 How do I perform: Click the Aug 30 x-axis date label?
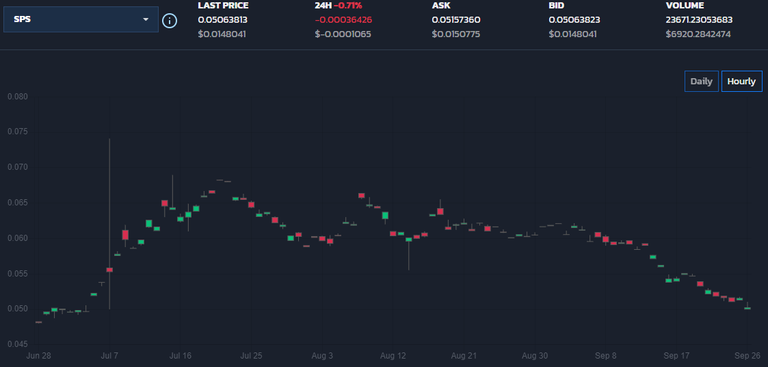(x=534, y=356)
